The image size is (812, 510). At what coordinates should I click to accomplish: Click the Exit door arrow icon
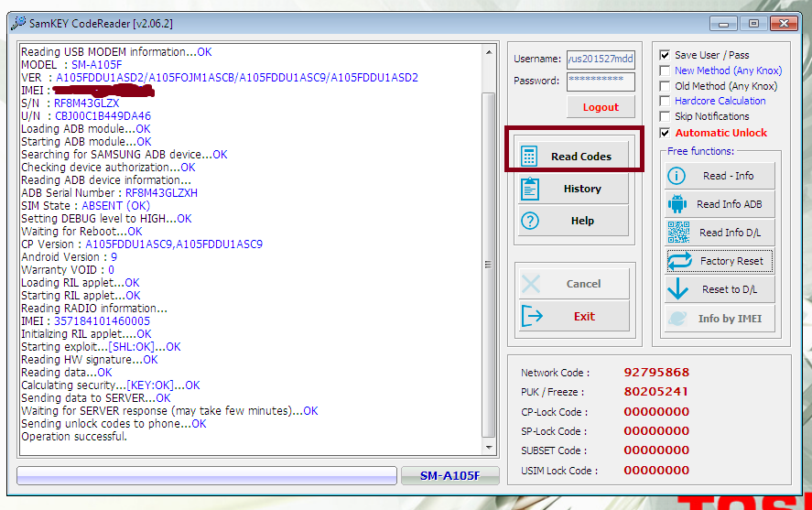[532, 316]
